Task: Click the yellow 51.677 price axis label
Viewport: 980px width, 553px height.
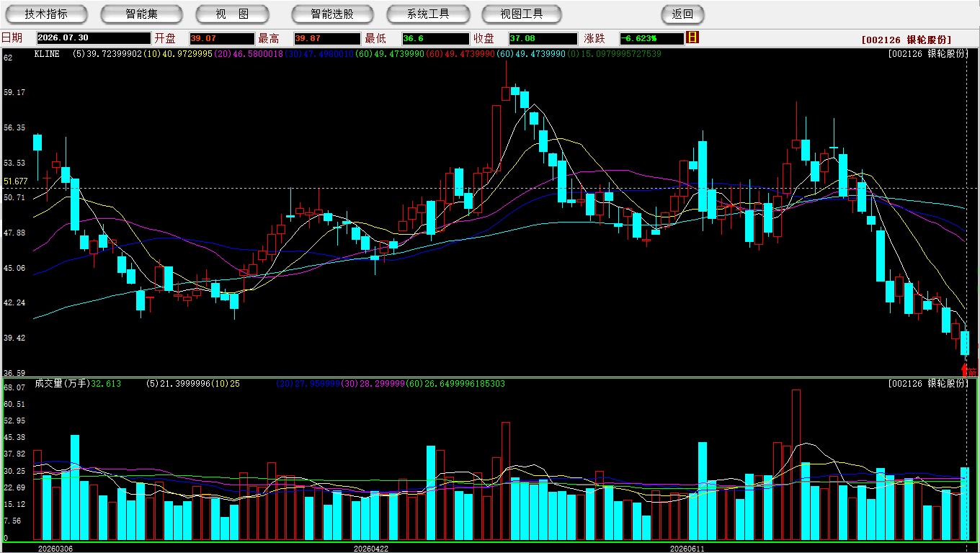Action: [16, 181]
